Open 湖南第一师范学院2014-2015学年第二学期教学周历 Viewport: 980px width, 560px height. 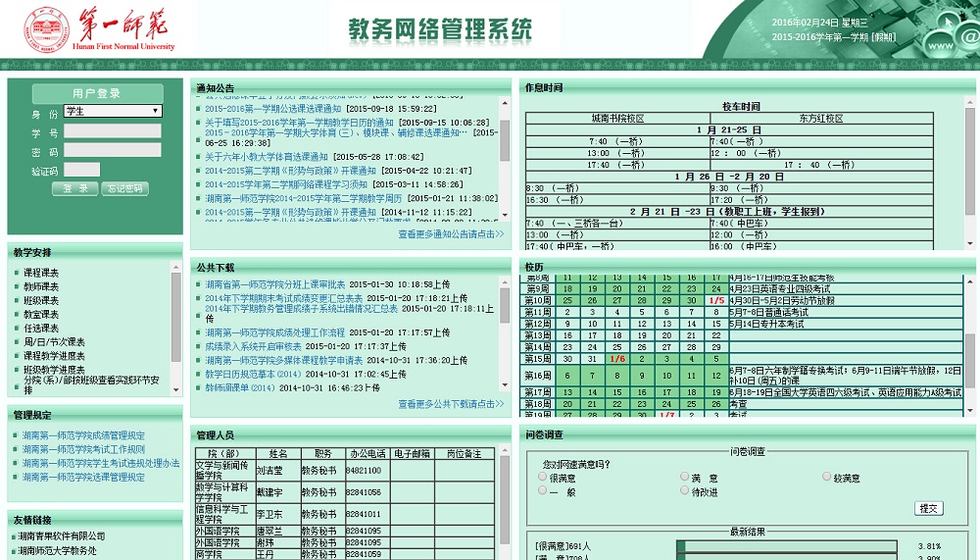pos(304,198)
